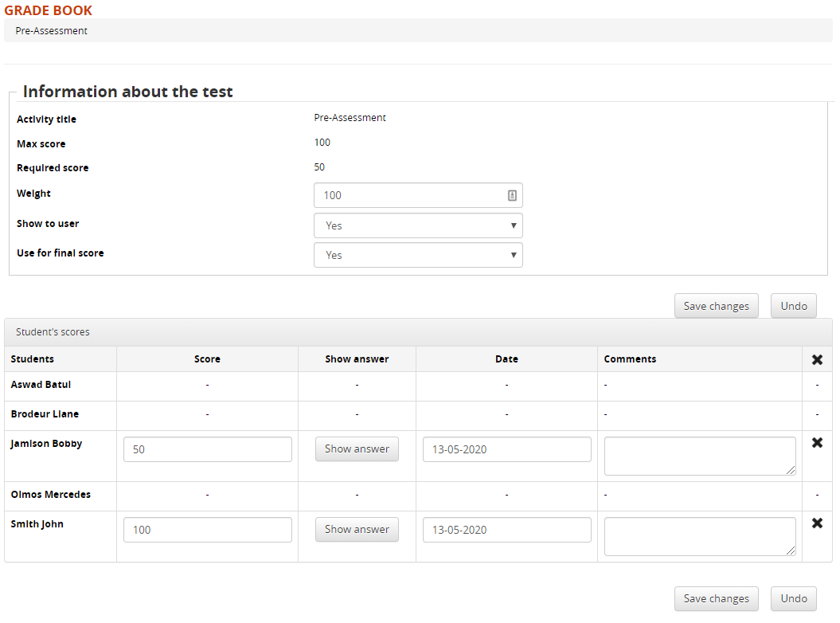Click "Show answer" for Jamison Bobby
This screenshot has width=840, height=623.
pyautogui.click(x=357, y=449)
